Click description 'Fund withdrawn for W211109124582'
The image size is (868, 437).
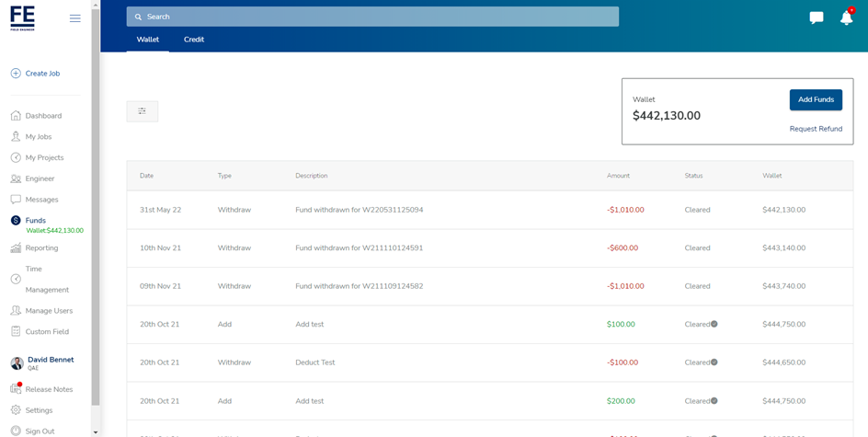[x=360, y=286]
